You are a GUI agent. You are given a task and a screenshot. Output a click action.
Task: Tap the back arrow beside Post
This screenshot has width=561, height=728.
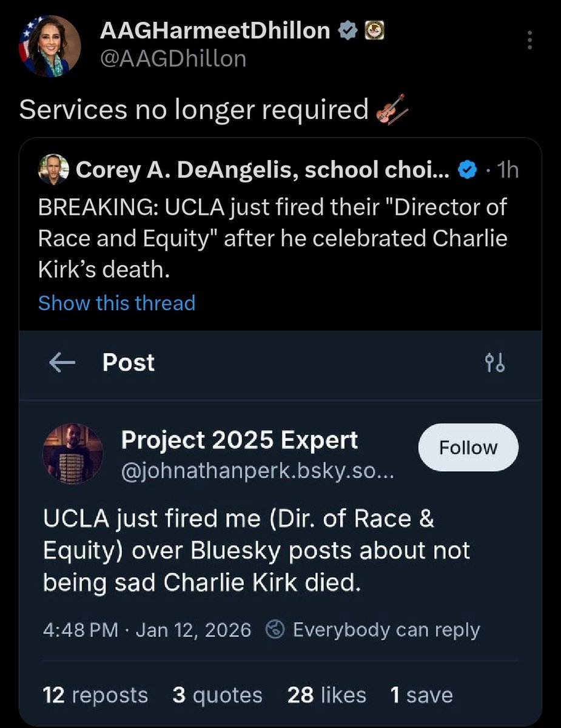pos(61,362)
